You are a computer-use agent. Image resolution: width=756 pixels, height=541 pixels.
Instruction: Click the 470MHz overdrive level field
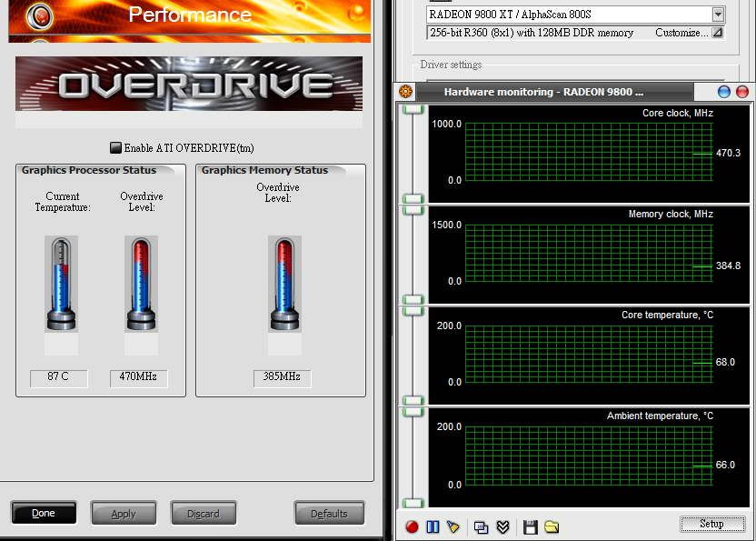click(x=139, y=378)
